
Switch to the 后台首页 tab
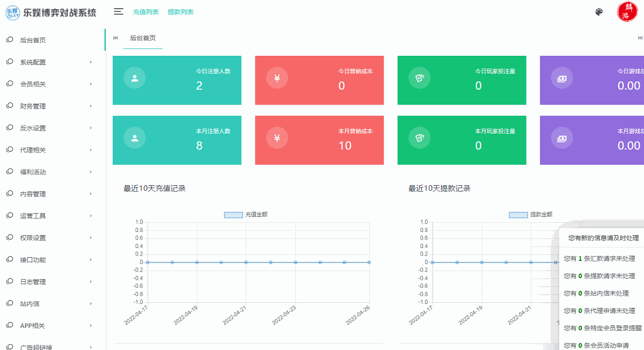(142, 38)
